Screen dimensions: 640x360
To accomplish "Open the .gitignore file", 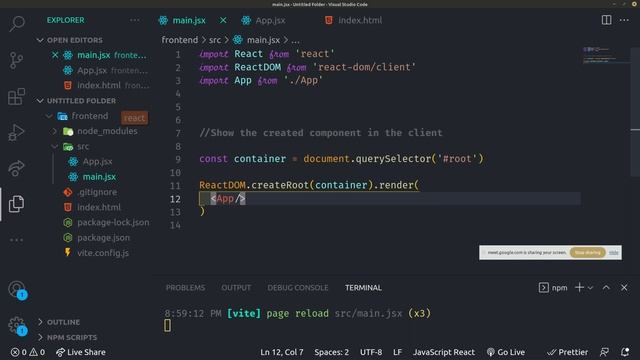I will [97, 192].
